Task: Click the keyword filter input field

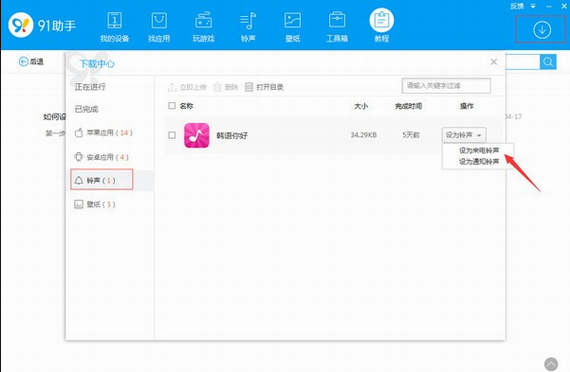Action: coord(446,86)
